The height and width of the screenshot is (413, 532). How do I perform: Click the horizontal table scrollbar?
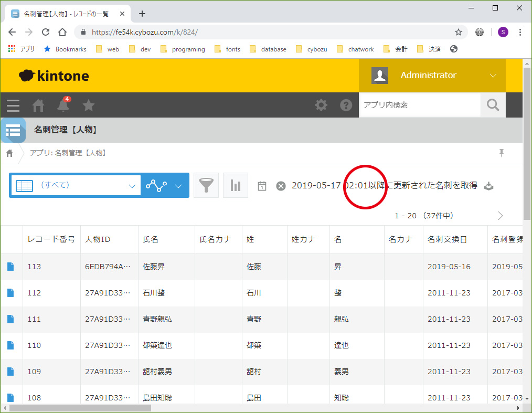click(80, 408)
